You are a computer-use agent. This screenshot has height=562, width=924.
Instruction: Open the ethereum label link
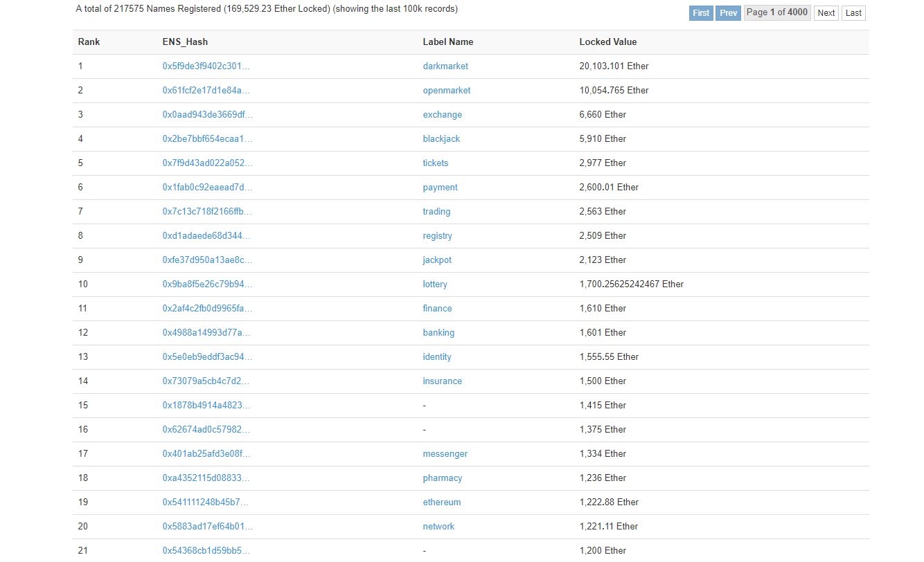tap(442, 502)
